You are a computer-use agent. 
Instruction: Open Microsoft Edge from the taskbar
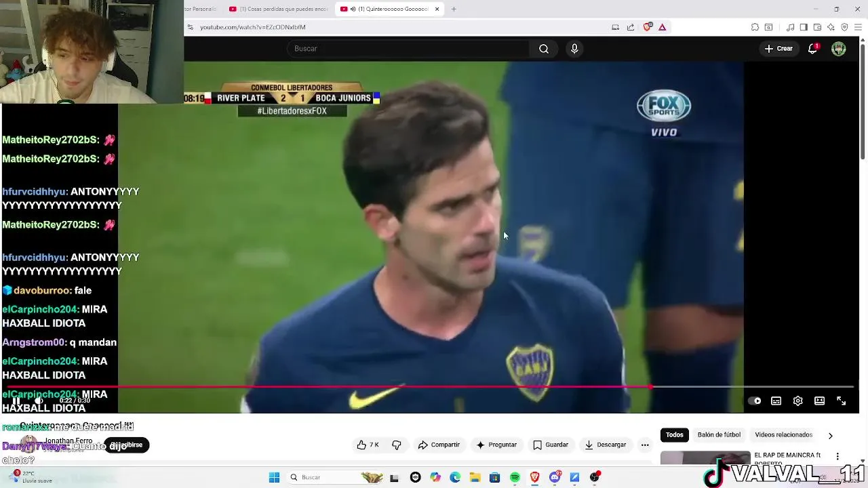pyautogui.click(x=455, y=477)
